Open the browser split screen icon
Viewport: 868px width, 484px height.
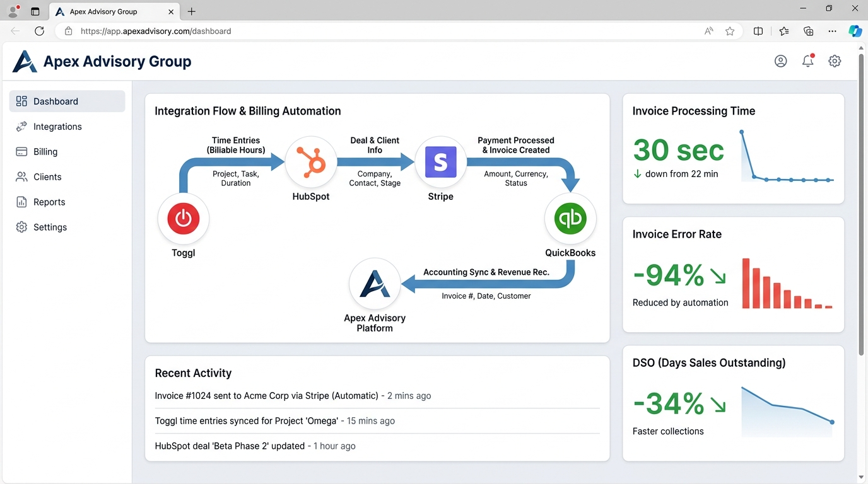758,31
